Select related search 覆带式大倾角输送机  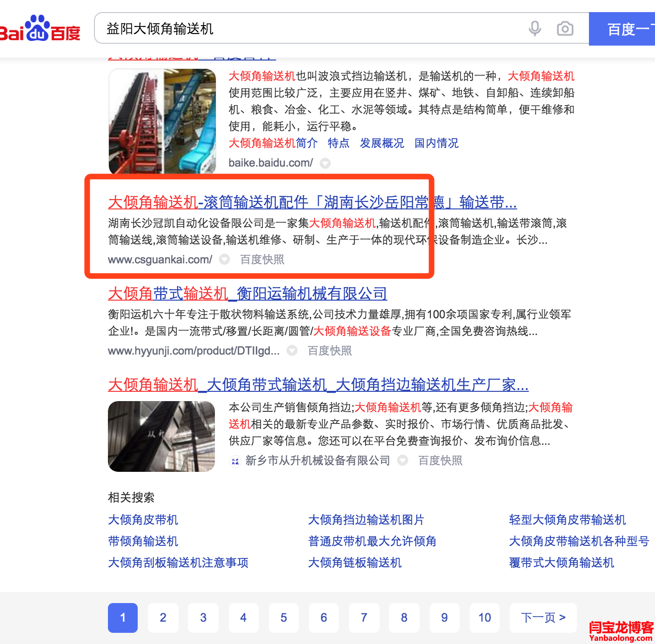click(561, 563)
